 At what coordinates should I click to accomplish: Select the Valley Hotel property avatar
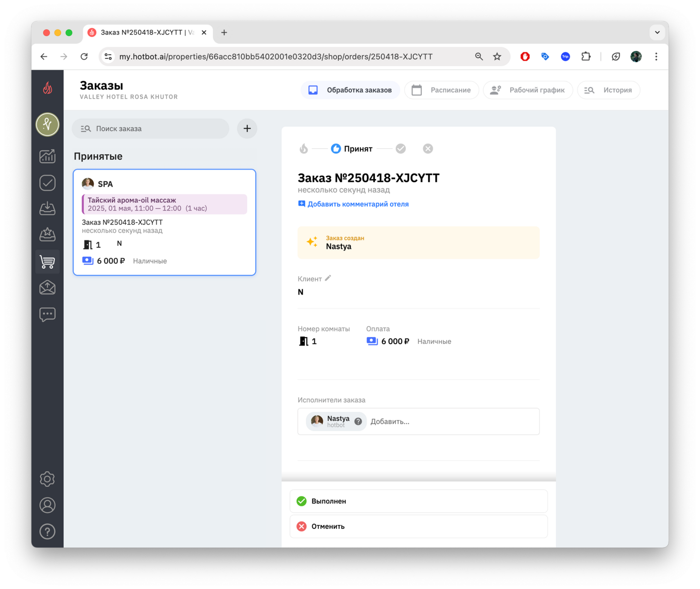click(x=47, y=124)
